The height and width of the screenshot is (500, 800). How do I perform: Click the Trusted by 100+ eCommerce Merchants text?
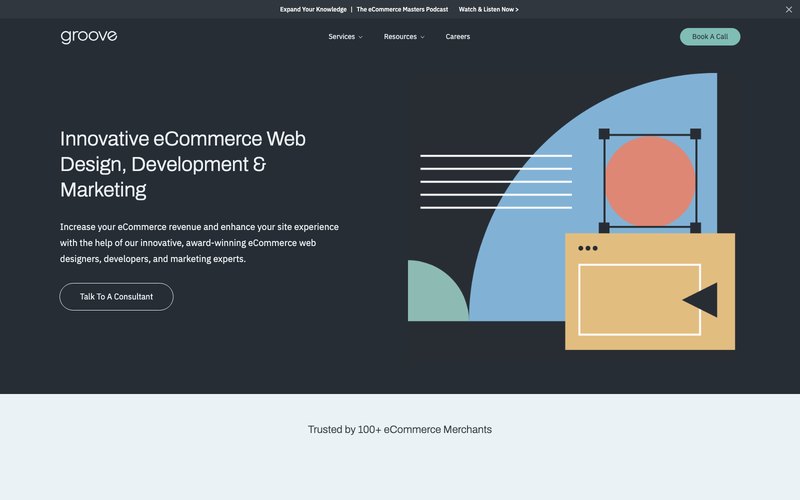[x=399, y=430]
